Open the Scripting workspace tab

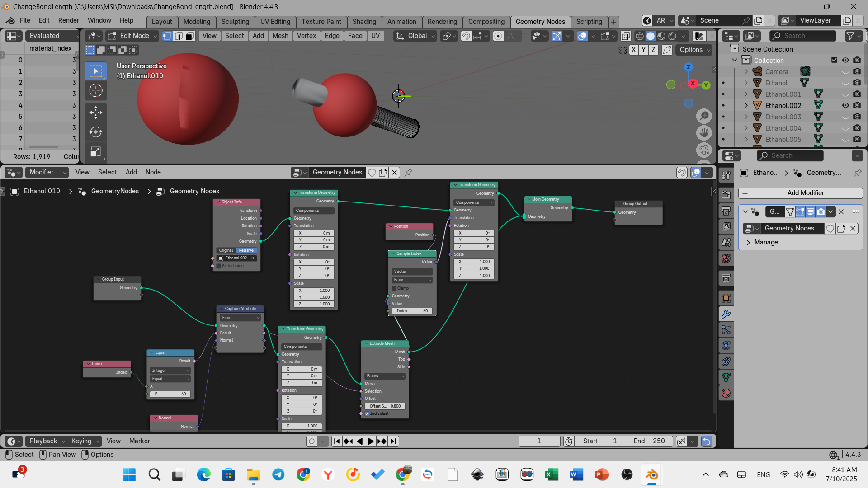[589, 22]
